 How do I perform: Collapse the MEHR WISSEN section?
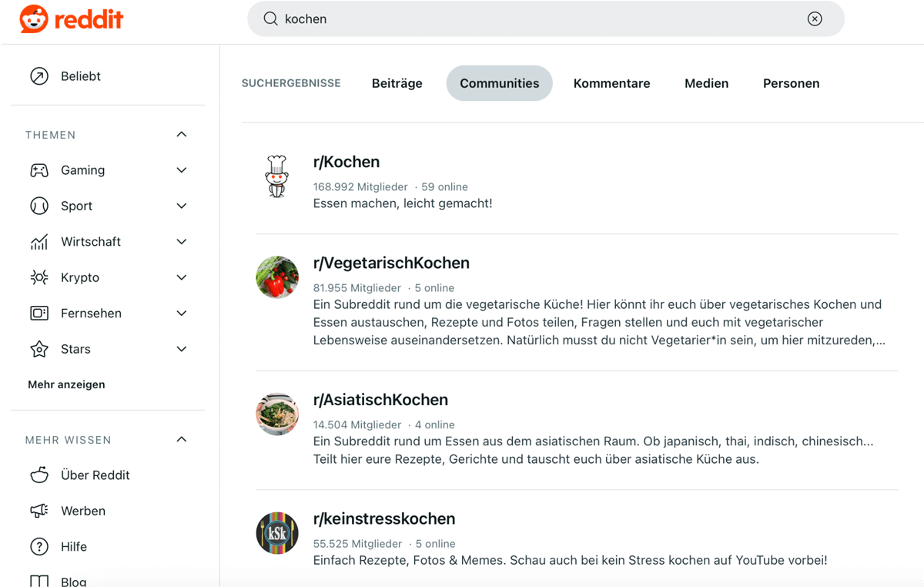point(182,439)
